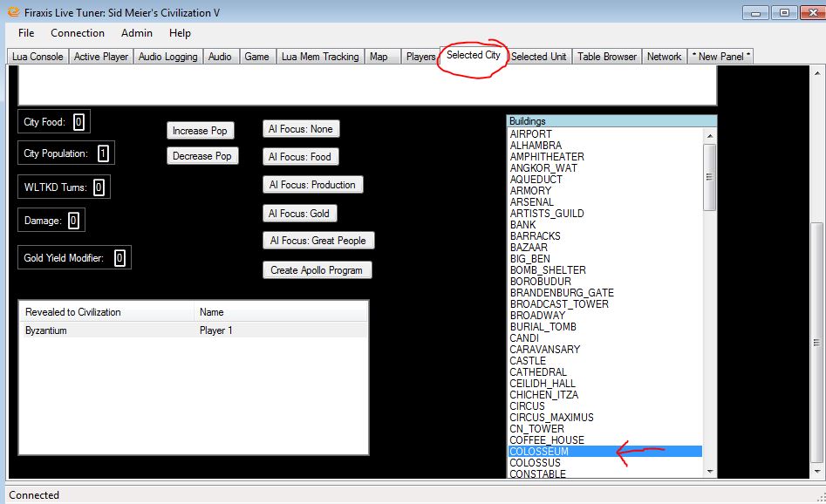This screenshot has height=504, width=826.
Task: Select COLOSSEUM in Buildings list
Action: click(605, 452)
